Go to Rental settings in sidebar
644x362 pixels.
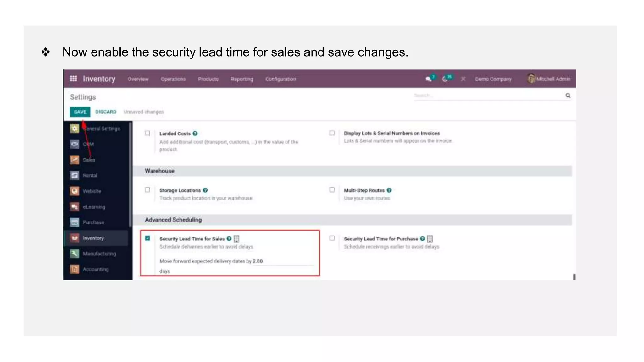point(90,176)
